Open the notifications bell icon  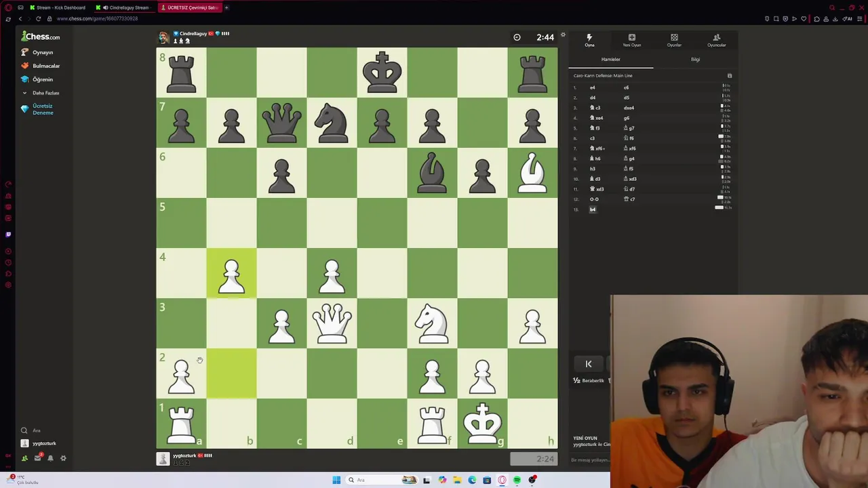pyautogui.click(x=50, y=458)
